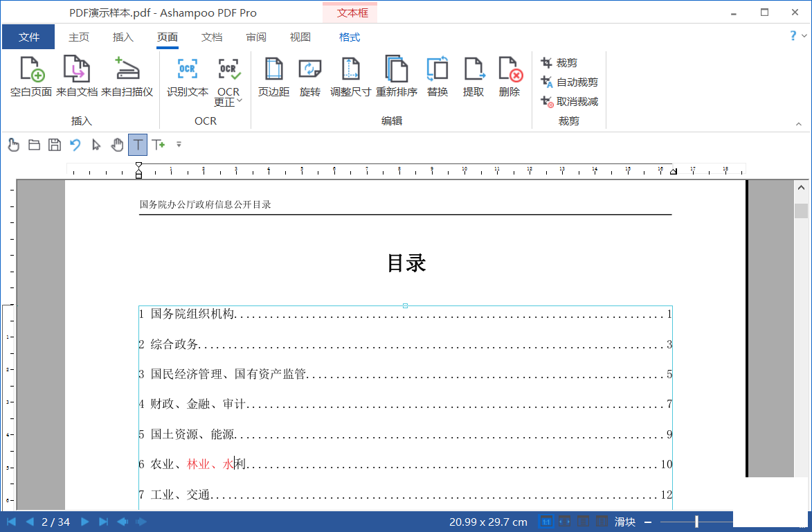
Task: Insert pages from document (来自文档)
Action: coord(77,77)
